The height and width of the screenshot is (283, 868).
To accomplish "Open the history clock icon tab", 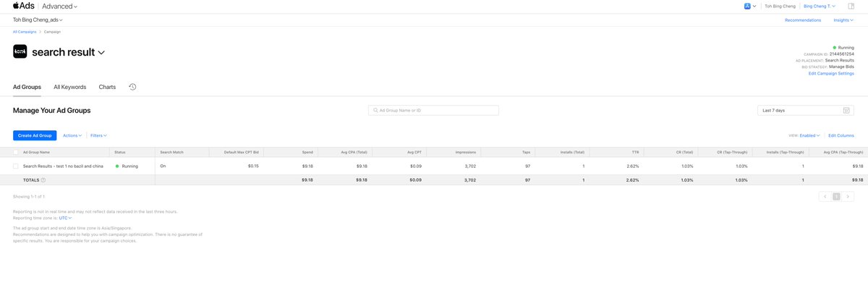I will 132,87.
